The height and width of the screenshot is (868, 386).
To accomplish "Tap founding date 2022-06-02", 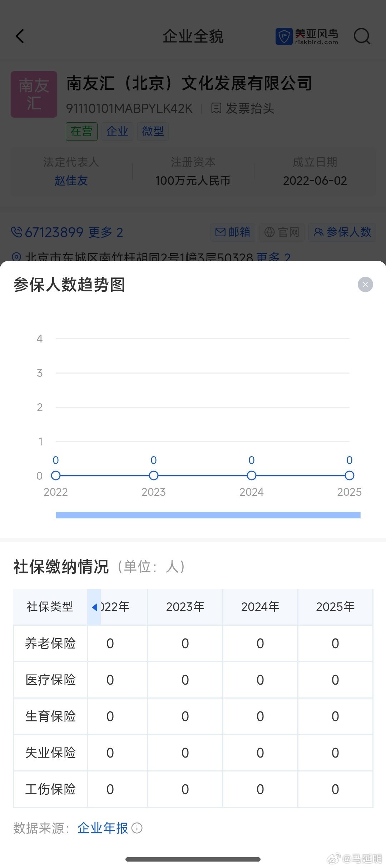I will (315, 181).
